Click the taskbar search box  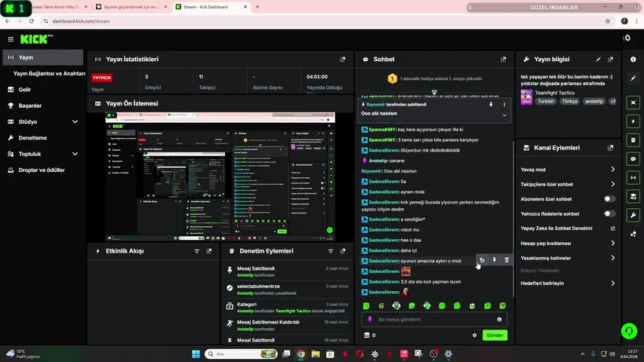[x=241, y=354]
